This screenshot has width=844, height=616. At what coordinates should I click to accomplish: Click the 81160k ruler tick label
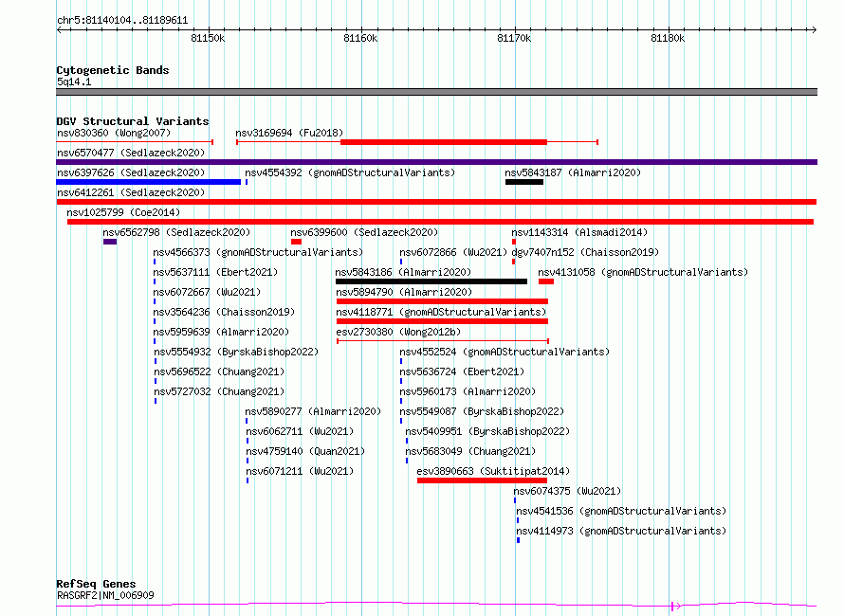point(360,38)
